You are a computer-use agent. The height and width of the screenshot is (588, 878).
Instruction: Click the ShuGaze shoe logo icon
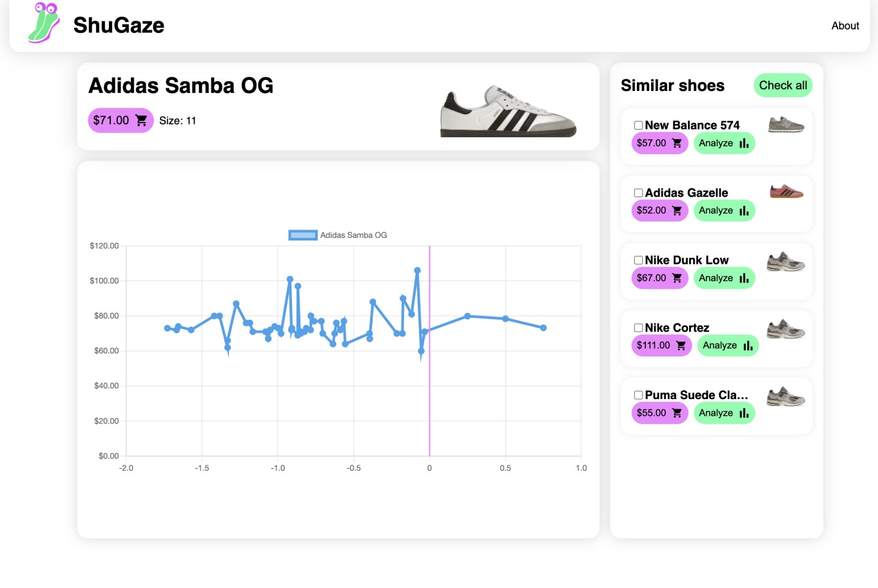tap(44, 23)
